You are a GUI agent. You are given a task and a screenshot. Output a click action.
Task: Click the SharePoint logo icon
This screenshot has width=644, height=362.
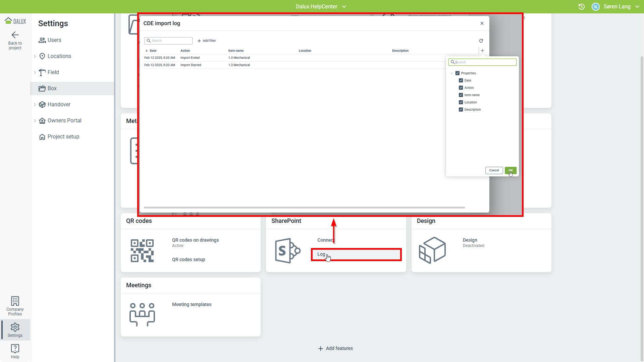point(287,250)
